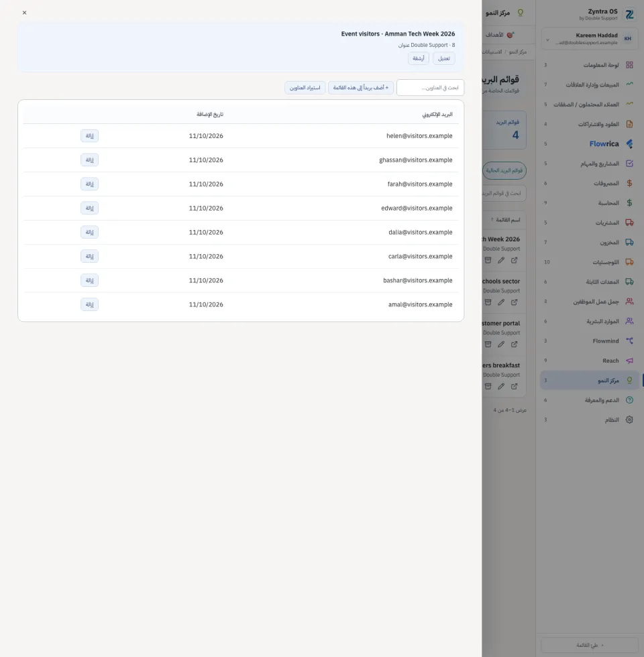The width and height of the screenshot is (644, 657).
Task: Open المحاسبة (accounting) icon in sidebar
Action: tap(629, 202)
